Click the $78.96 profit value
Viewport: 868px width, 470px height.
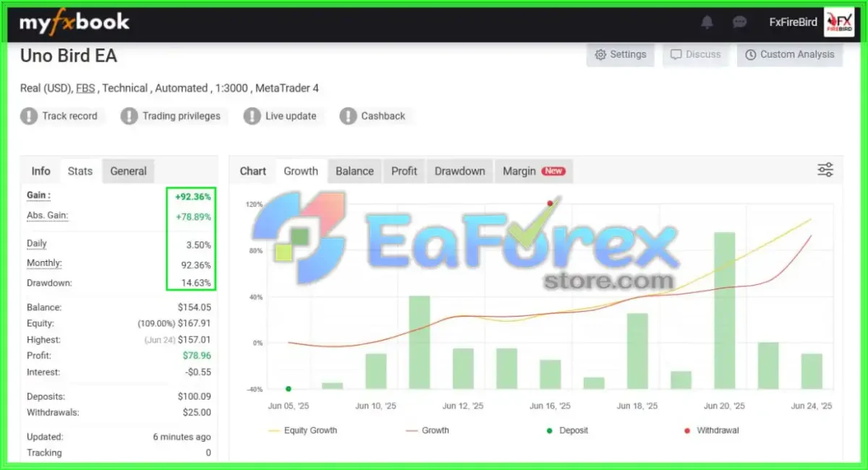[197, 356]
